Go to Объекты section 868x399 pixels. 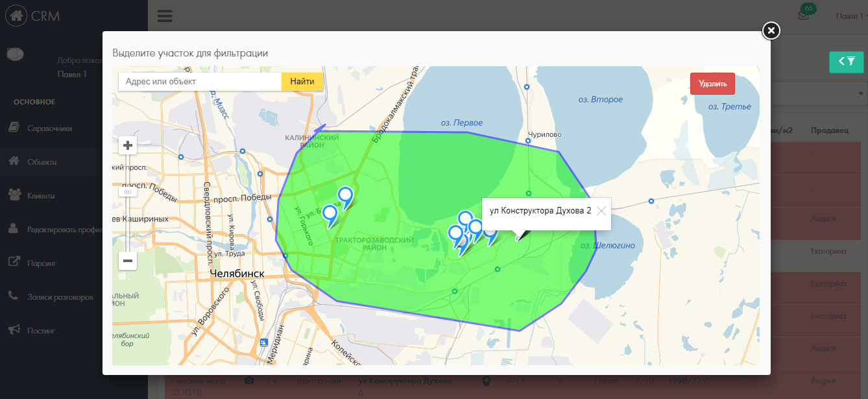point(42,162)
